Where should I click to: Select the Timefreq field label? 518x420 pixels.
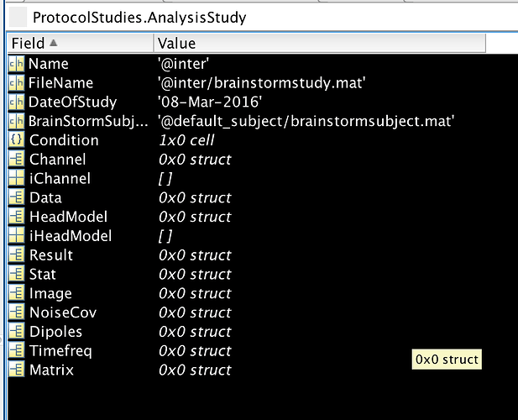60,351
